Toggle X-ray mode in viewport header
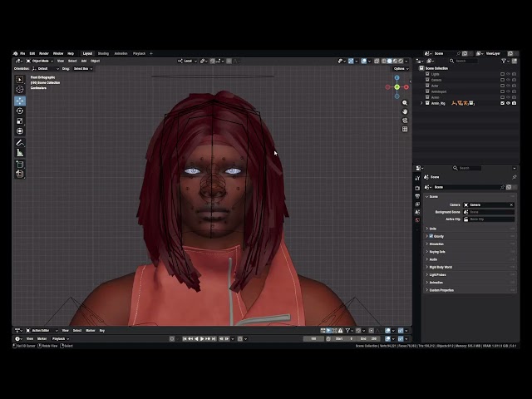 coord(377,61)
